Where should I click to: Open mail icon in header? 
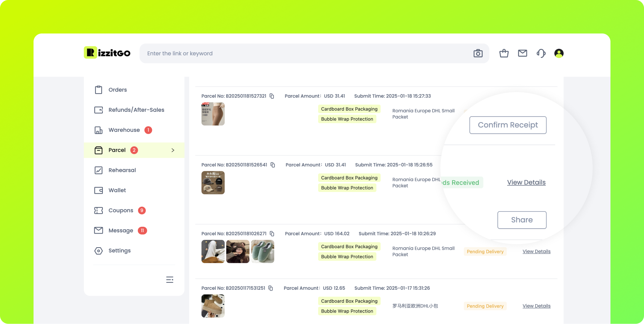tap(522, 53)
